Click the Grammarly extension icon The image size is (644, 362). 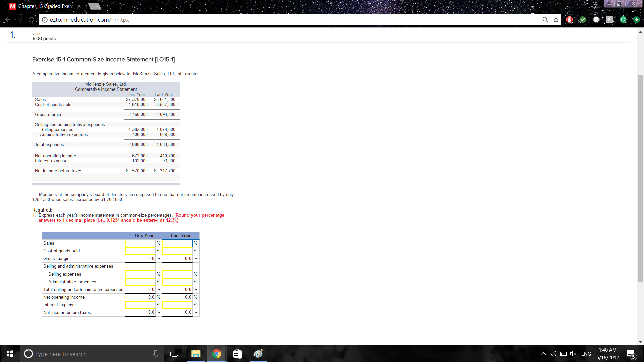coord(623,20)
